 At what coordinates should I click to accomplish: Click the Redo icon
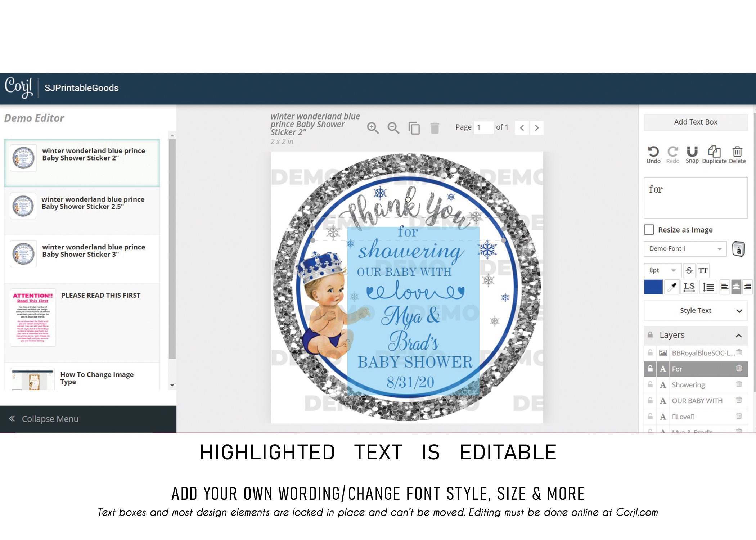coord(672,155)
